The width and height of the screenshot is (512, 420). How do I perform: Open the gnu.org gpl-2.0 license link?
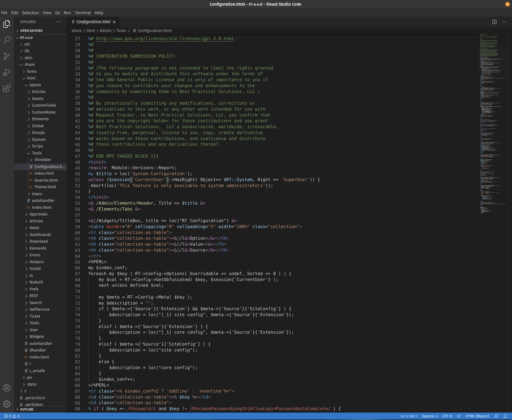pyautogui.click(x=165, y=39)
